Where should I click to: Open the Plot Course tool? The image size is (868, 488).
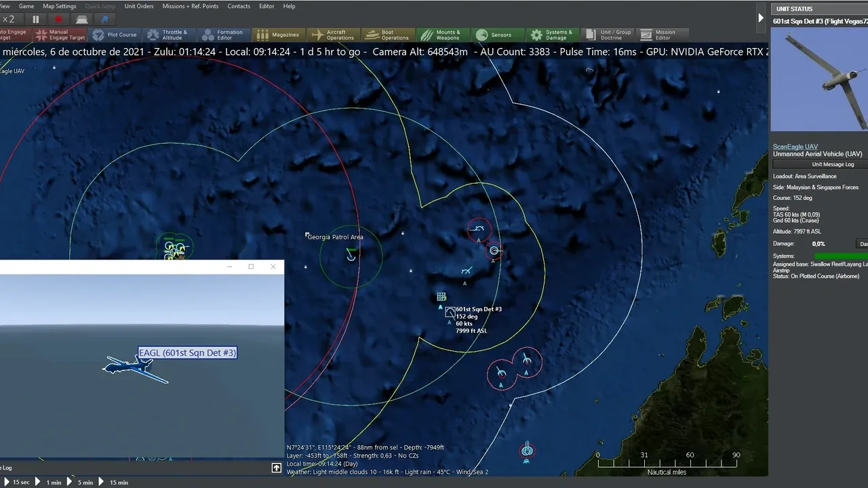click(x=115, y=35)
